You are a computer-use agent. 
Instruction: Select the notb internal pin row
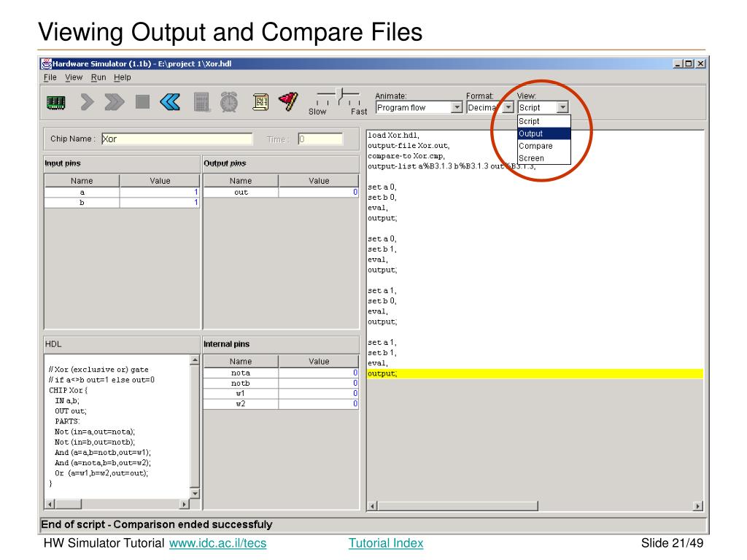pos(281,384)
